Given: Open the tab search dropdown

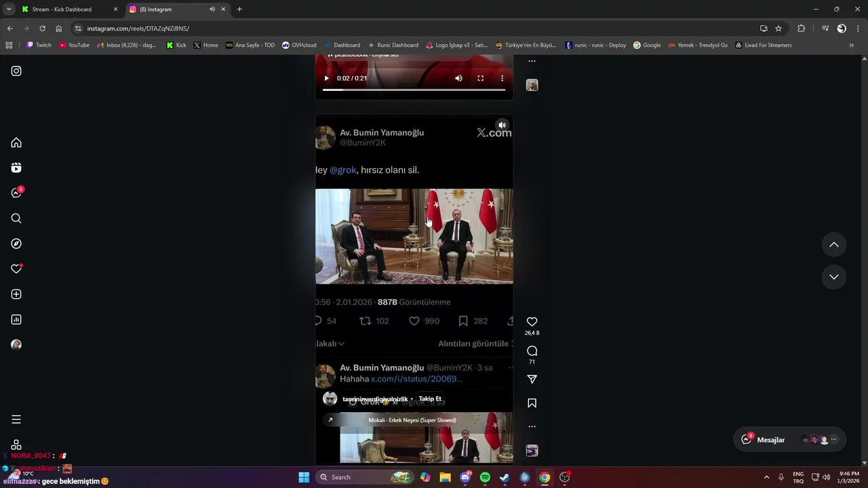Looking at the screenshot, I should coord(9,9).
